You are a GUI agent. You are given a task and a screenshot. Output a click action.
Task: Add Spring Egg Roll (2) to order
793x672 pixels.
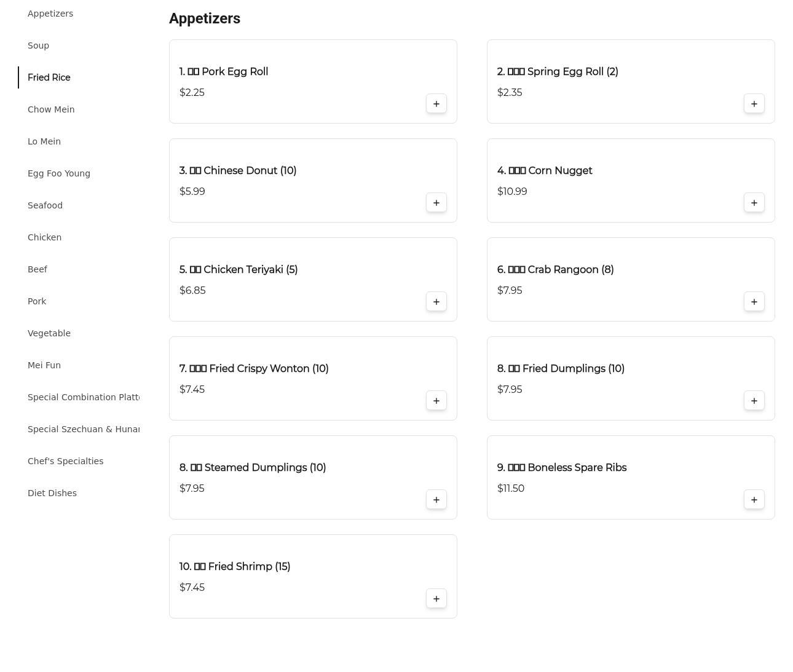pyautogui.click(x=754, y=104)
